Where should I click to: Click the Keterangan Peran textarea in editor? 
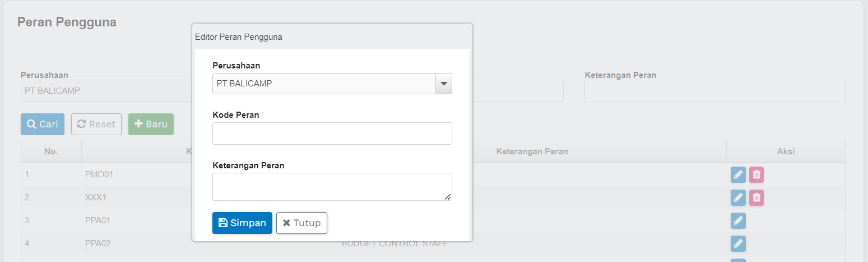tap(332, 186)
